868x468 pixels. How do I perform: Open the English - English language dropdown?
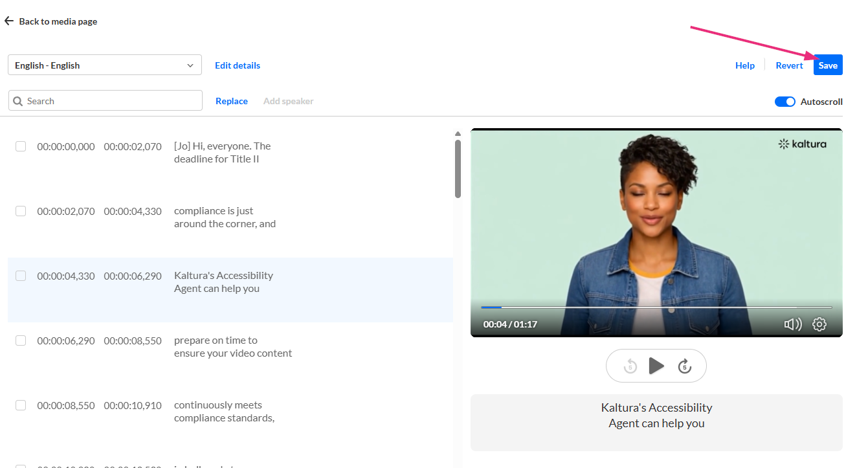click(x=105, y=65)
